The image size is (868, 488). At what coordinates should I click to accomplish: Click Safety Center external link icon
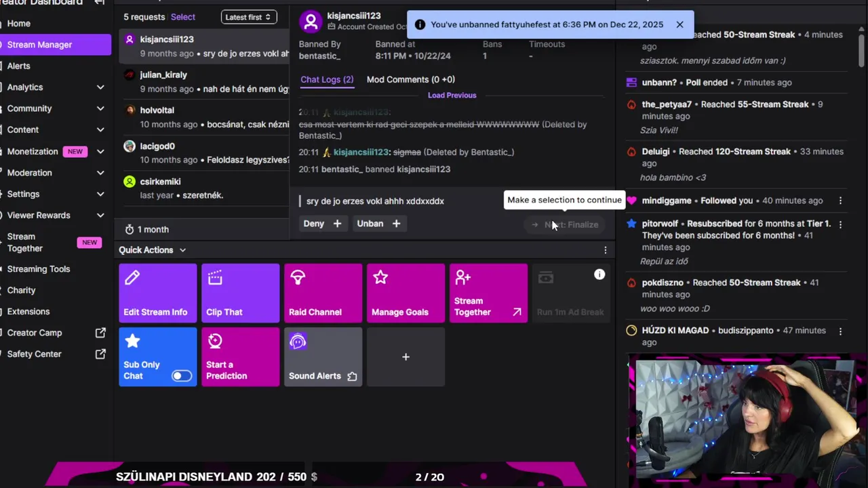click(x=100, y=354)
